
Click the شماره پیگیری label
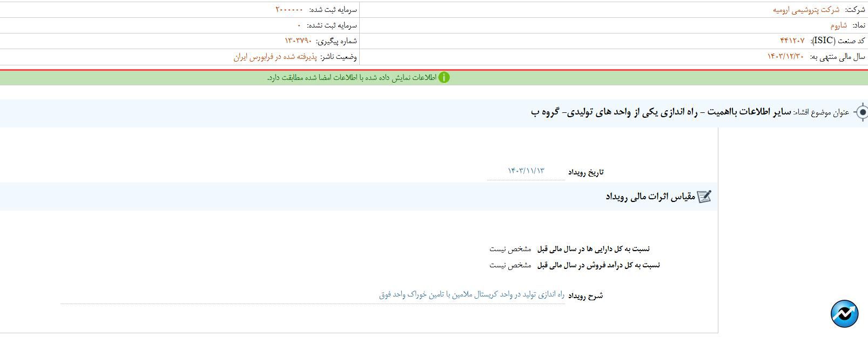point(337,41)
